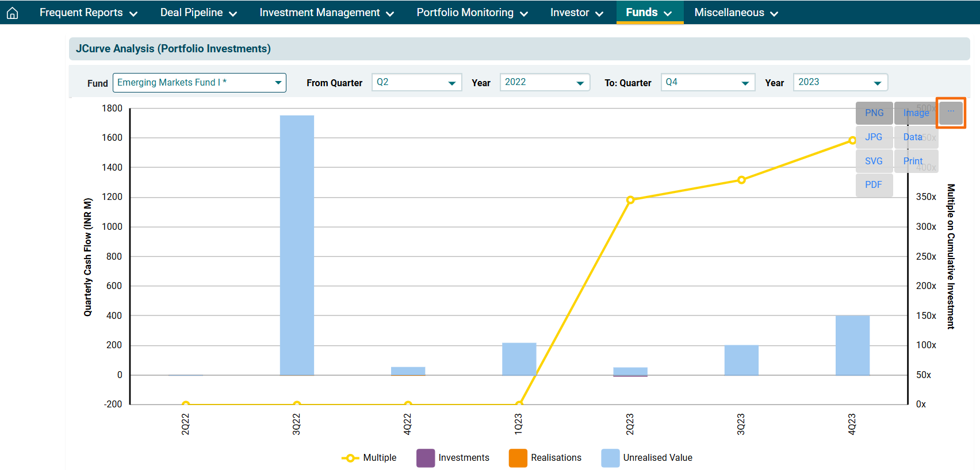Open the From Year 2022 dropdown
The height and width of the screenshot is (470, 980).
pyautogui.click(x=545, y=83)
